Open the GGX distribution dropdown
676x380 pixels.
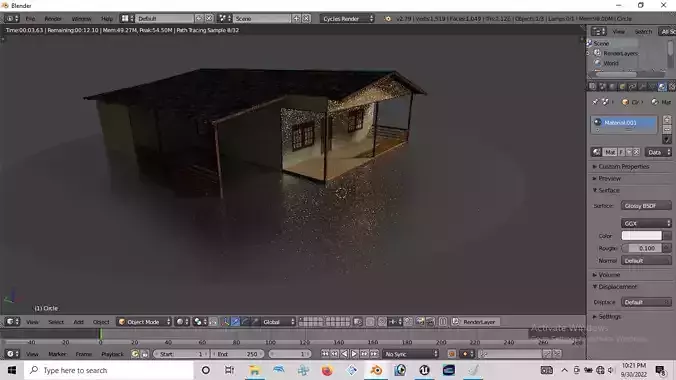(646, 223)
